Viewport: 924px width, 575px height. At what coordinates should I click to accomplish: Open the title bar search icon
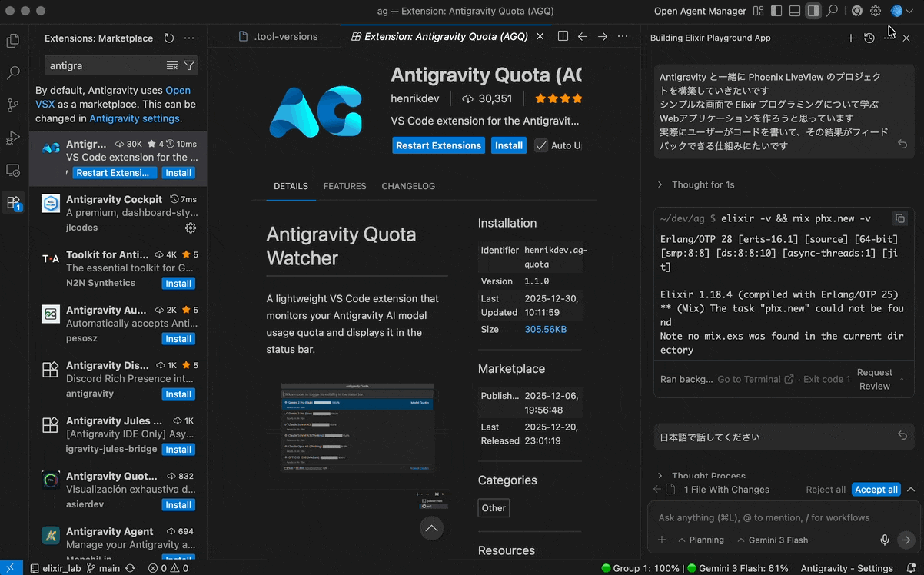coord(832,11)
